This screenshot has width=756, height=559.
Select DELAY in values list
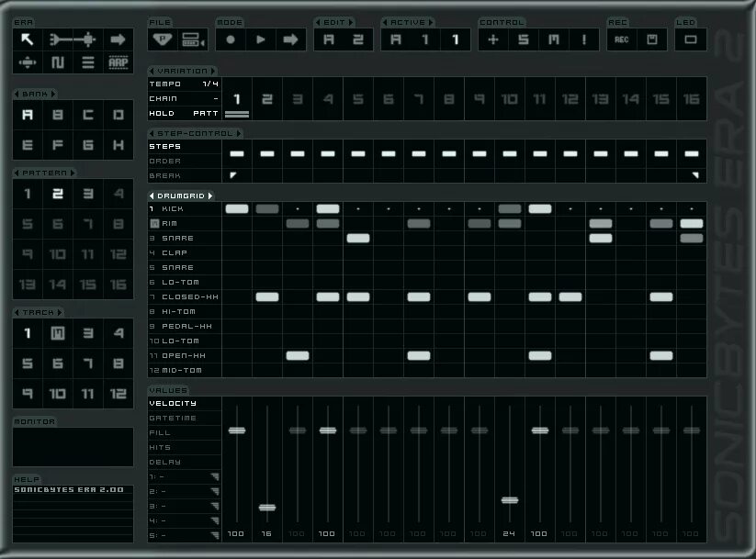coord(165,462)
